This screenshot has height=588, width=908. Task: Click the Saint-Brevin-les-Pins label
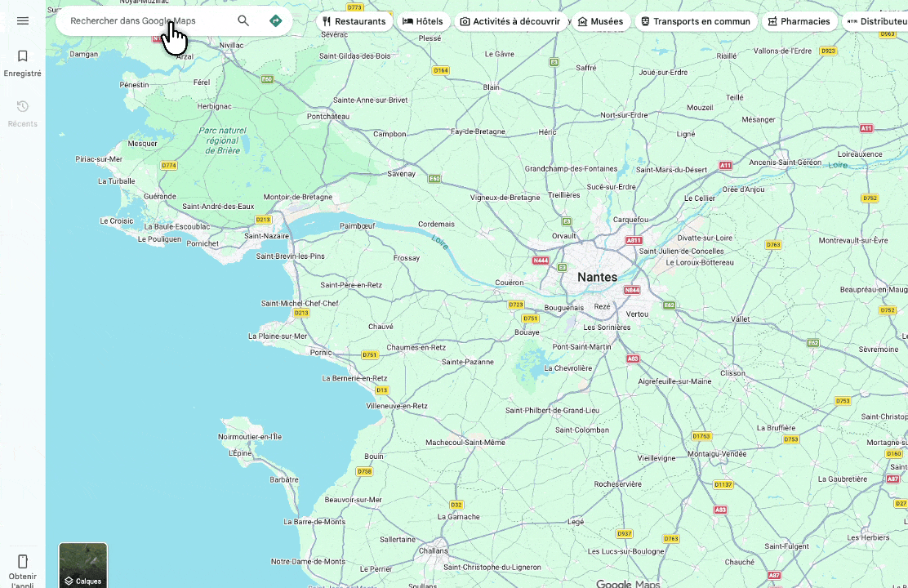tap(290, 256)
